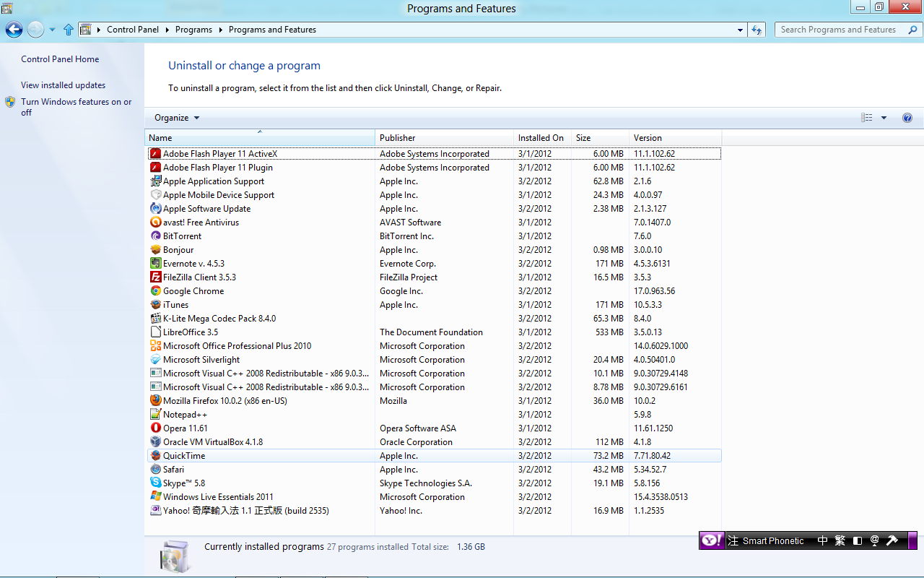
Task: Open the view options dropdown arrow
Action: pyautogui.click(x=884, y=118)
